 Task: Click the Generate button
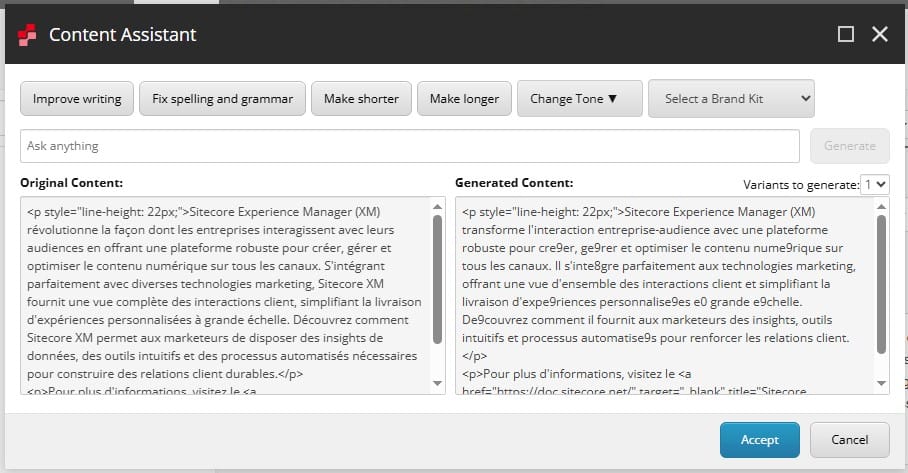[x=849, y=146]
